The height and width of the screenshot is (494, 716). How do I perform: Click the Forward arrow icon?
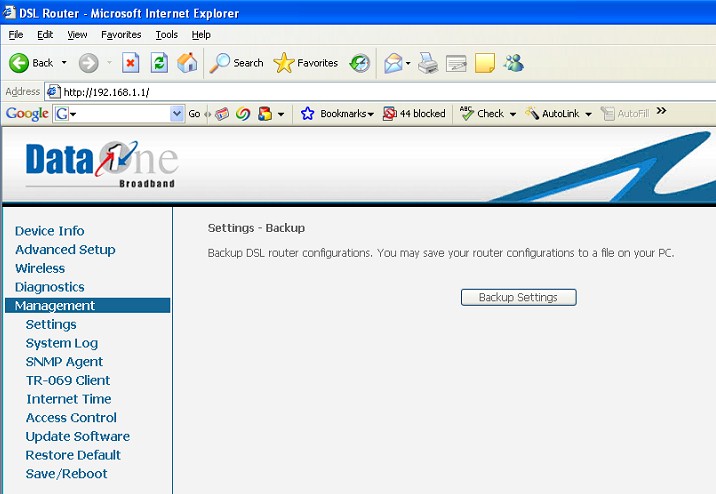point(89,63)
